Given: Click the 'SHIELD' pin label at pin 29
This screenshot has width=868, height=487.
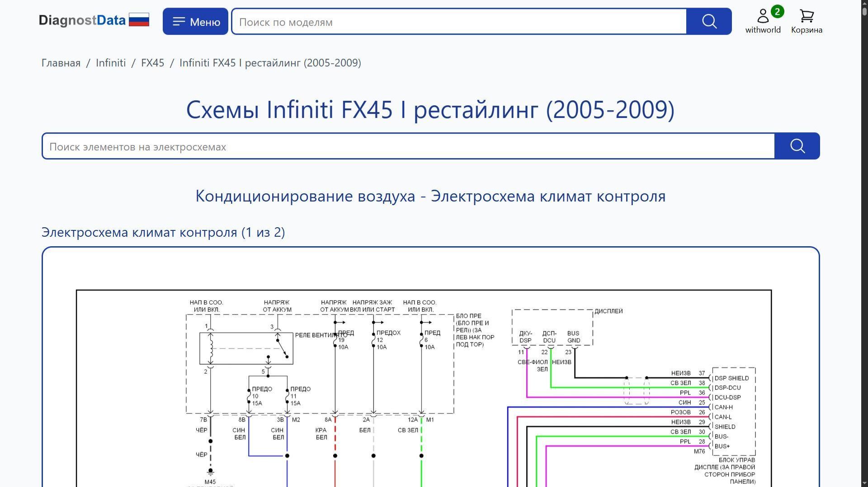Looking at the screenshot, I should (x=725, y=427).
